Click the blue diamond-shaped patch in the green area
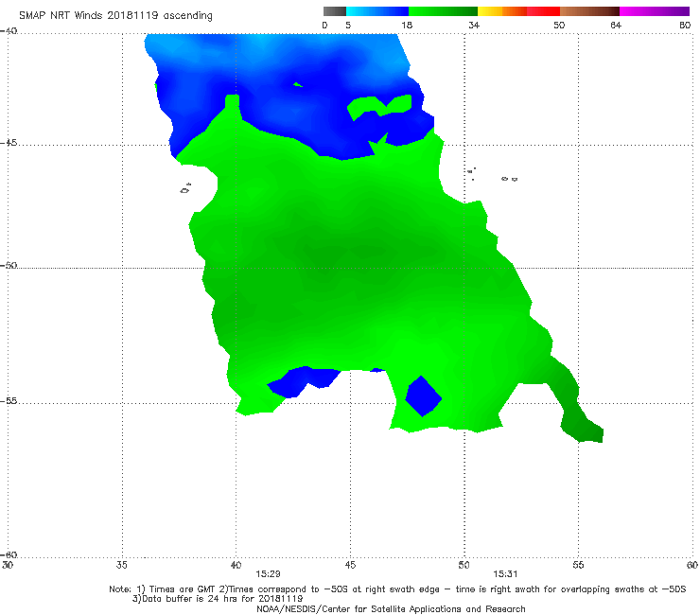700x615 pixels. 423,396
